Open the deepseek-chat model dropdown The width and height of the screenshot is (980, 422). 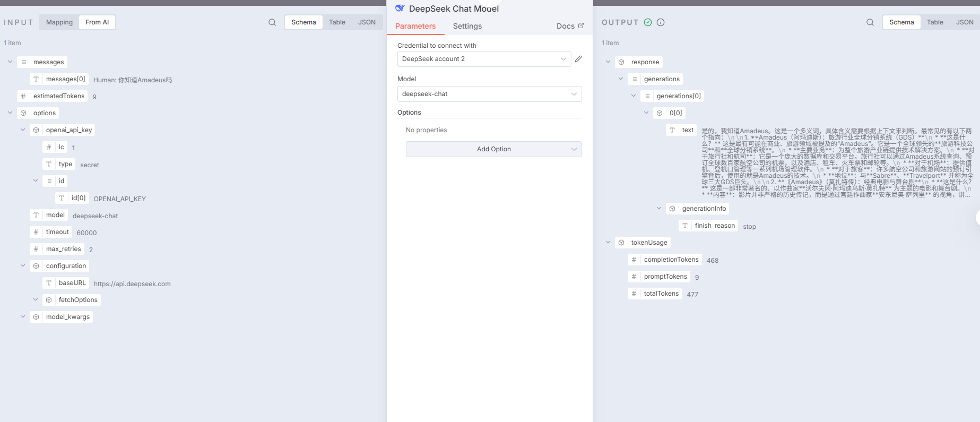[489, 94]
